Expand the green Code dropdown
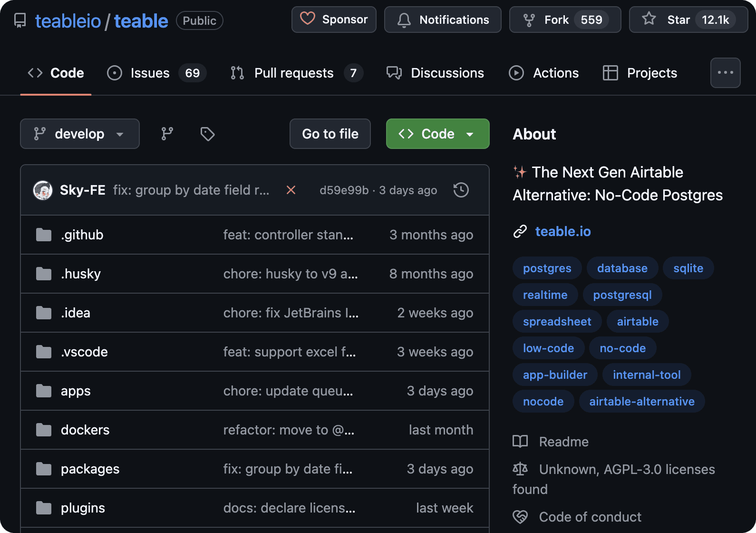The height and width of the screenshot is (533, 756). tap(438, 134)
